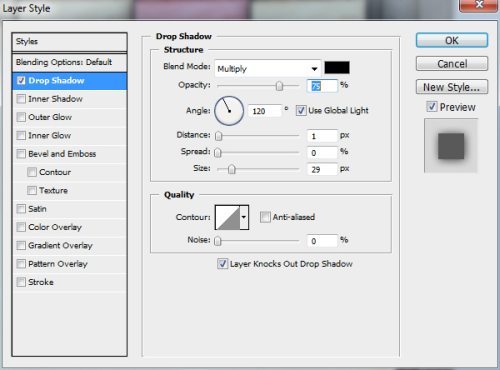Click the black shadow color swatch

pyautogui.click(x=337, y=68)
